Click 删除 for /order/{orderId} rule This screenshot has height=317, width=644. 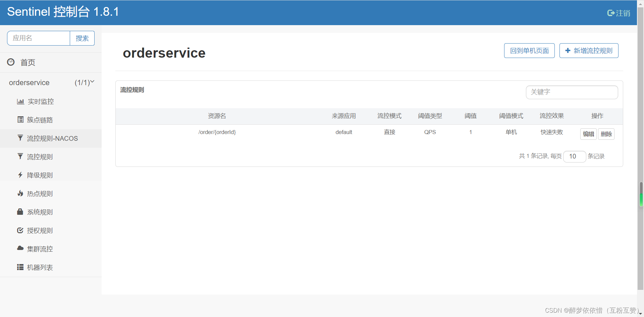click(606, 134)
